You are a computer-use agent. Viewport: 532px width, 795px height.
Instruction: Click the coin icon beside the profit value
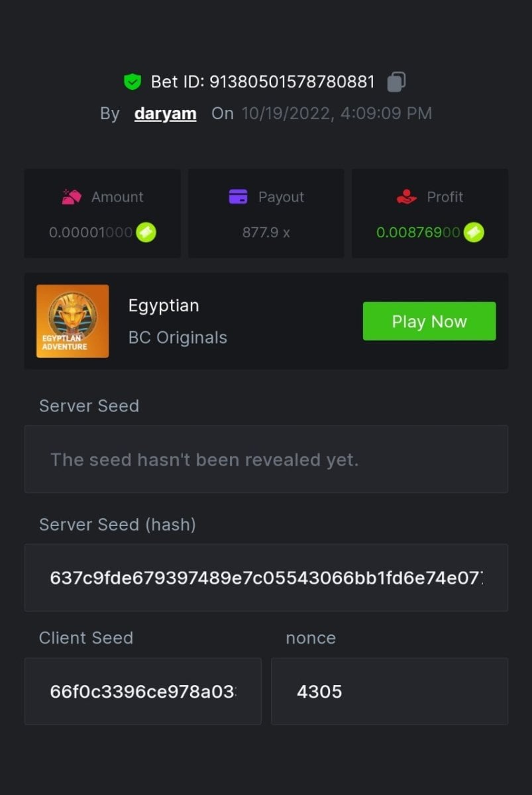click(474, 233)
